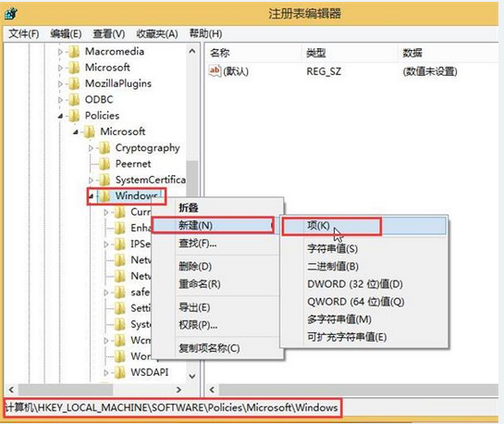
Task: Expand the Macromedia tree node
Action: tap(60, 52)
